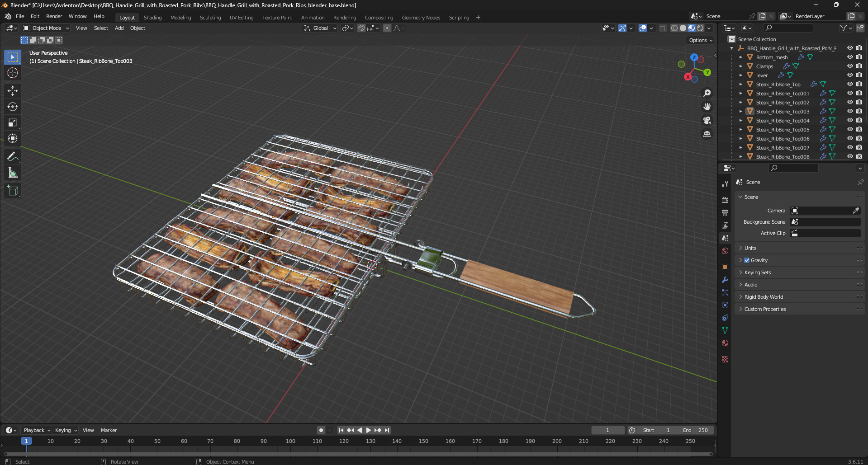
Task: Open the View Layer properties tab
Action: click(x=725, y=225)
